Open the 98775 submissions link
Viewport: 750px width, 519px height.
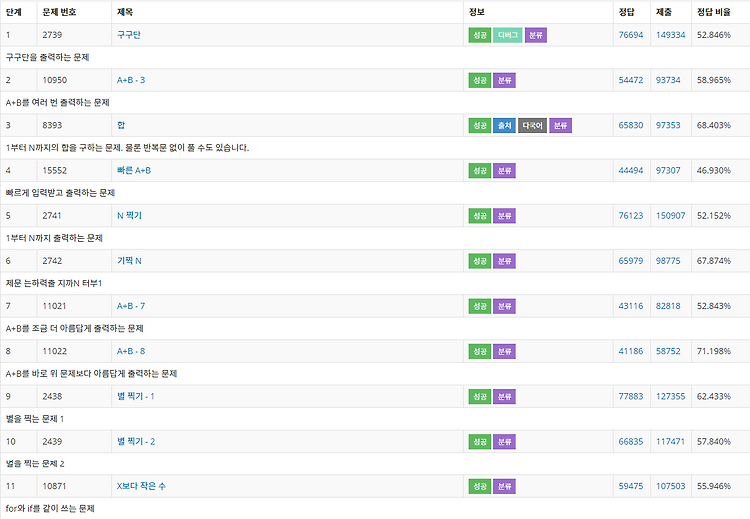pyautogui.click(x=668, y=261)
